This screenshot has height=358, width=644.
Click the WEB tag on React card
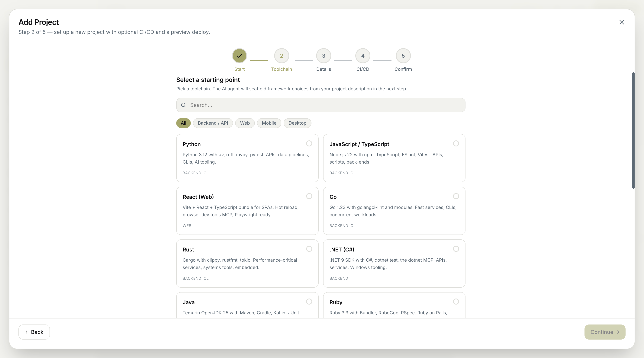187,226
